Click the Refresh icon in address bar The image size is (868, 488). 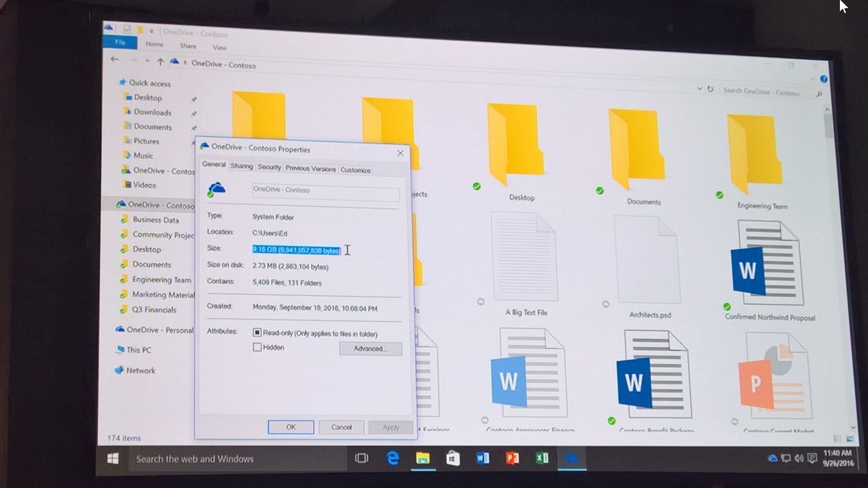710,89
